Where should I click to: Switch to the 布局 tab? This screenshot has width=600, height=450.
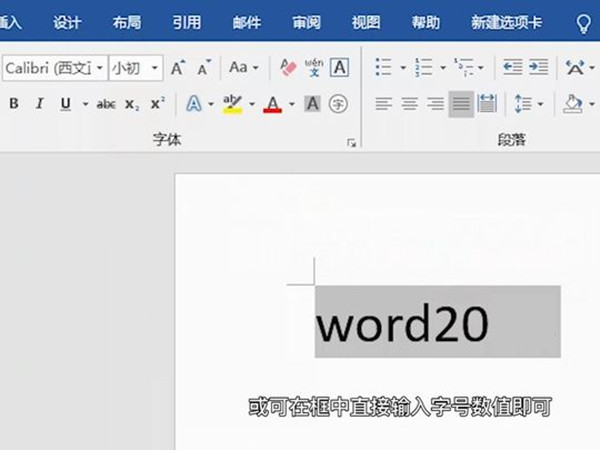pos(127,21)
